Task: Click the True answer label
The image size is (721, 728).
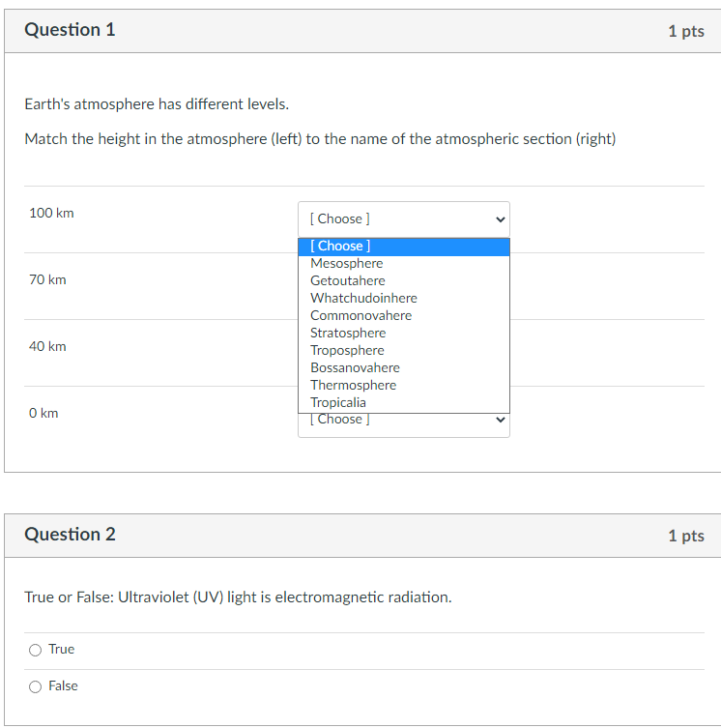Action: pyautogui.click(x=61, y=649)
